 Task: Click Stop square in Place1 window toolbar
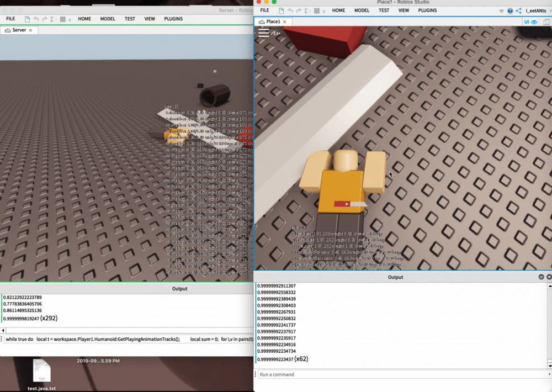[x=317, y=10]
